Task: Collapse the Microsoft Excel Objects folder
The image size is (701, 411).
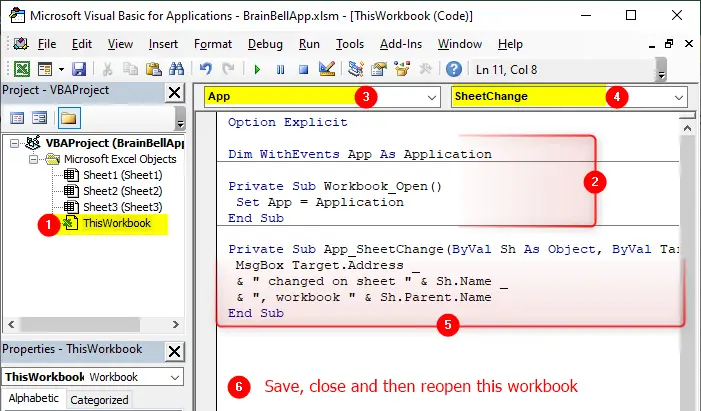Action: (x=34, y=159)
